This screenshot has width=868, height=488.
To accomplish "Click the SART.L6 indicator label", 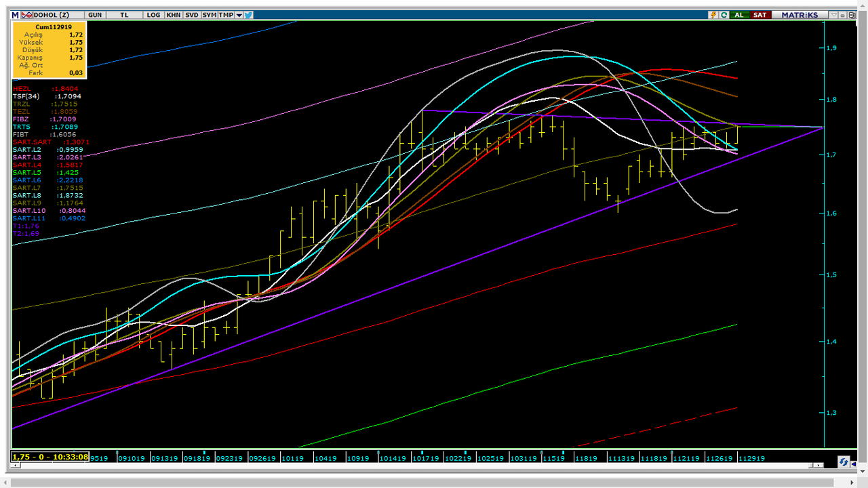I will click(x=27, y=180).
